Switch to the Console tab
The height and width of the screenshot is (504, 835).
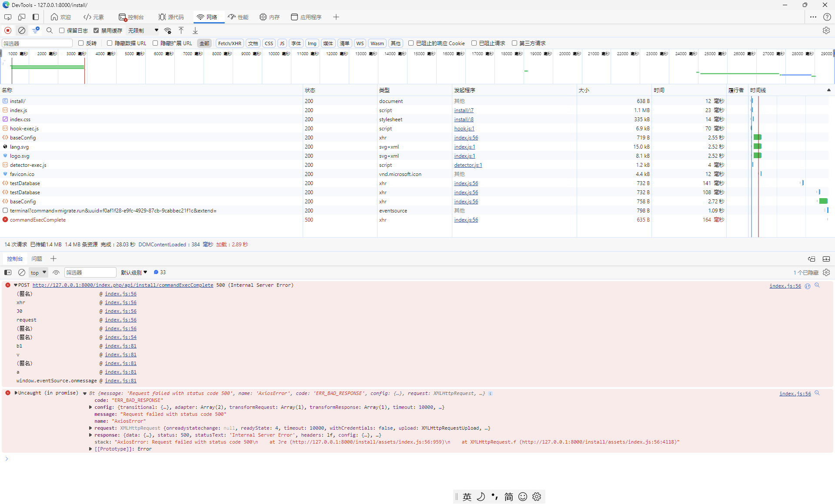click(x=131, y=17)
